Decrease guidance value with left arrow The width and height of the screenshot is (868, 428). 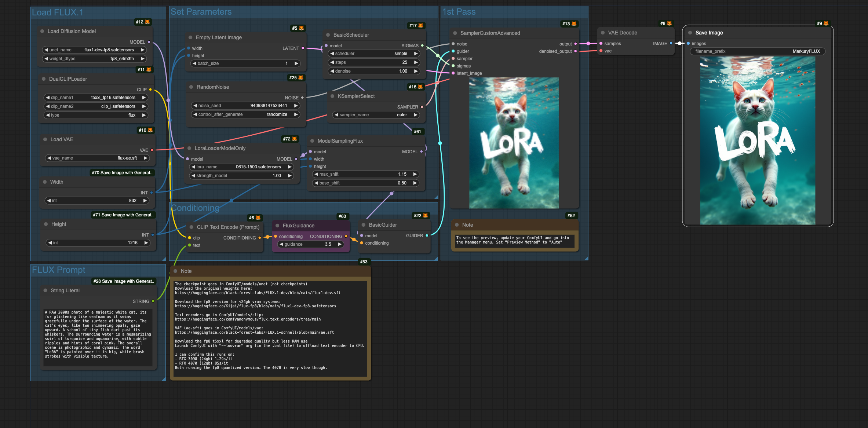(x=281, y=244)
